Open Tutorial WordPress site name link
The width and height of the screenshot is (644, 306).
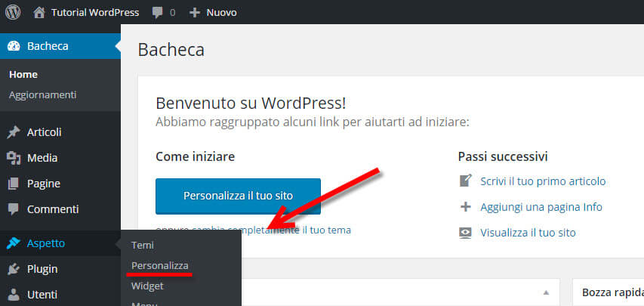tap(95, 13)
